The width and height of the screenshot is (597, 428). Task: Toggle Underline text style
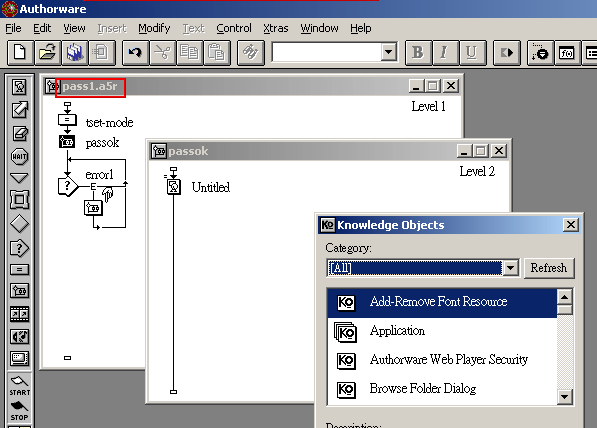[x=471, y=53]
